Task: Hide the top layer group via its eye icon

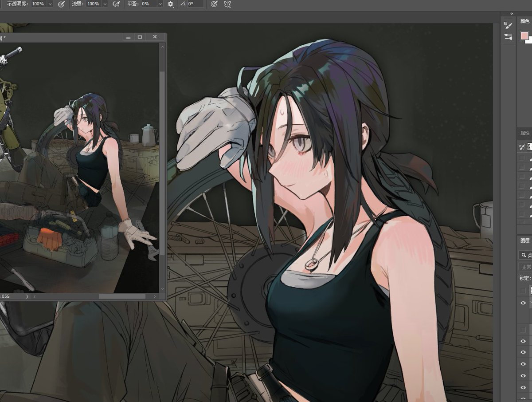Action: coord(523,303)
